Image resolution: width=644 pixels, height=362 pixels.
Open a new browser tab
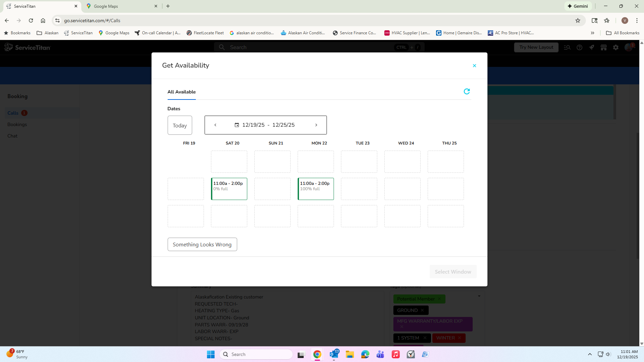(x=168, y=6)
